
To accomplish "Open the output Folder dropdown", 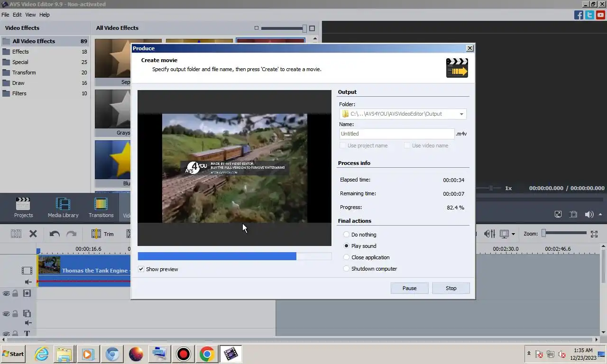I will tap(461, 114).
